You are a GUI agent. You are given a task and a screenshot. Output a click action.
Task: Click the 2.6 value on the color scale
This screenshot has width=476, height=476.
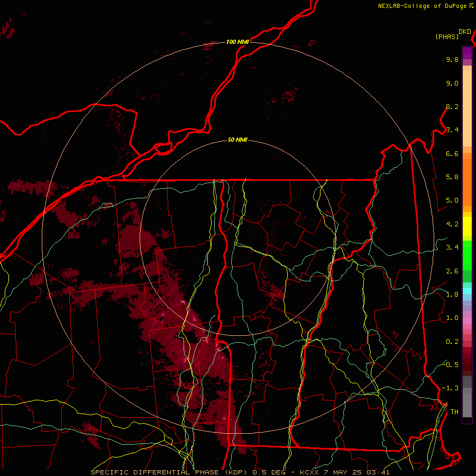click(452, 271)
